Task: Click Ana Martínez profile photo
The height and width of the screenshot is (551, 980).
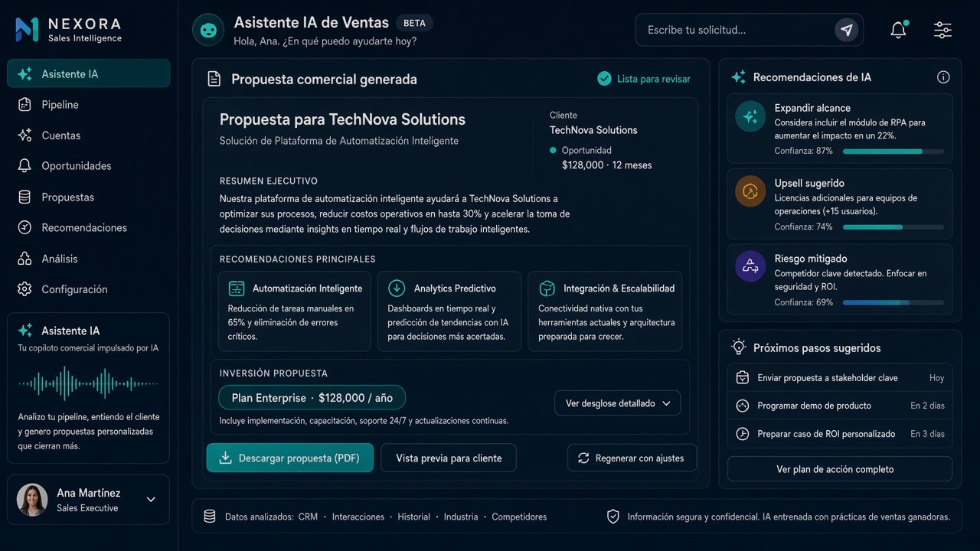Action: point(32,500)
